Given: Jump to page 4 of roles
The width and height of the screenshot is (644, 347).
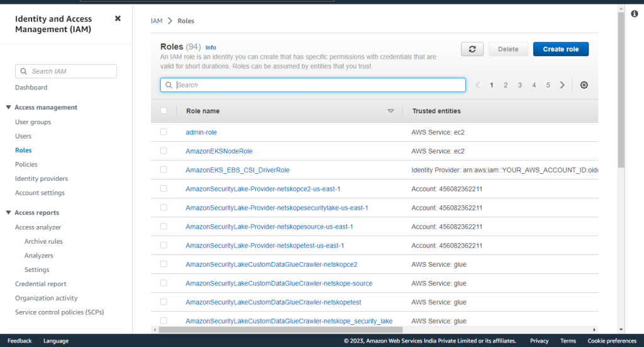Looking at the screenshot, I should click(534, 85).
